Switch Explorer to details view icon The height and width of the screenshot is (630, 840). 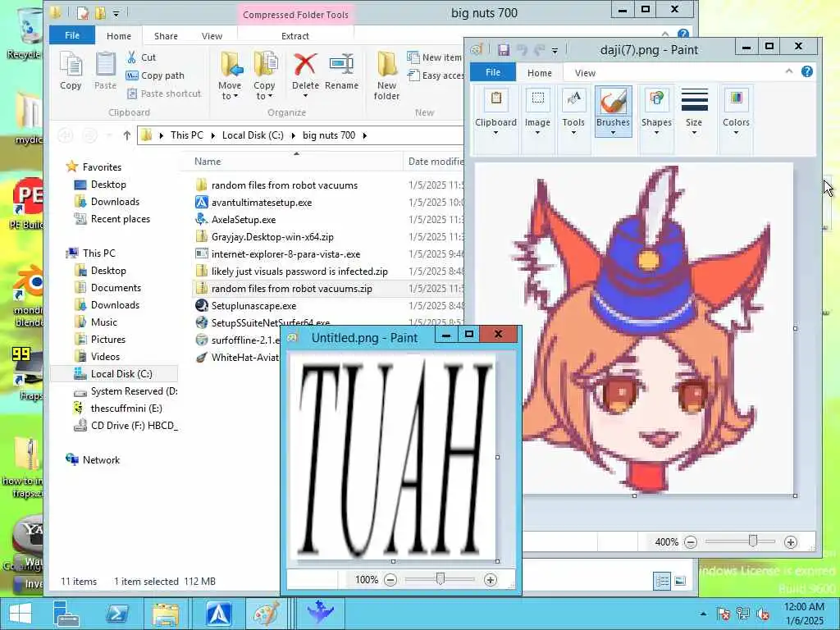tap(662, 582)
